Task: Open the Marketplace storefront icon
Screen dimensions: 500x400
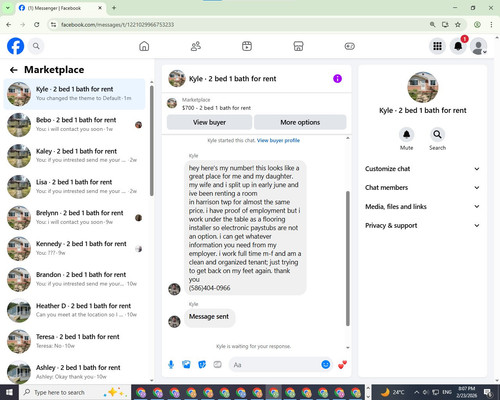Action: 298,46
